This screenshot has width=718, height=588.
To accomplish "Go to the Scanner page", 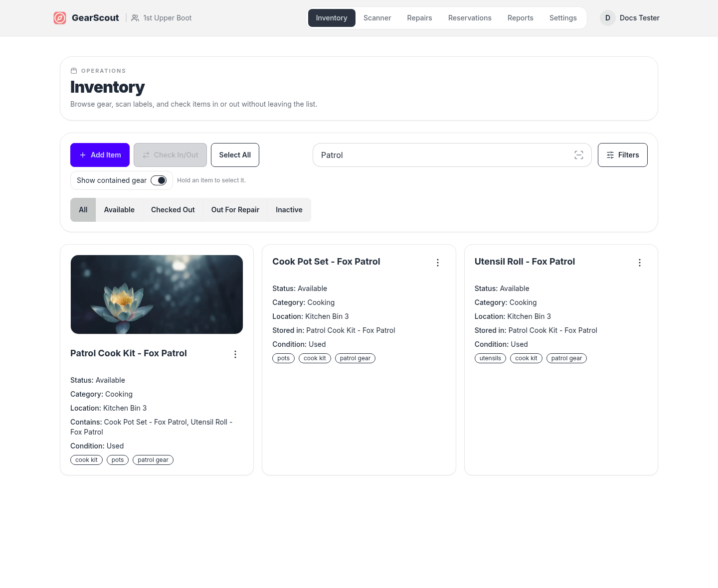I will 377,18.
